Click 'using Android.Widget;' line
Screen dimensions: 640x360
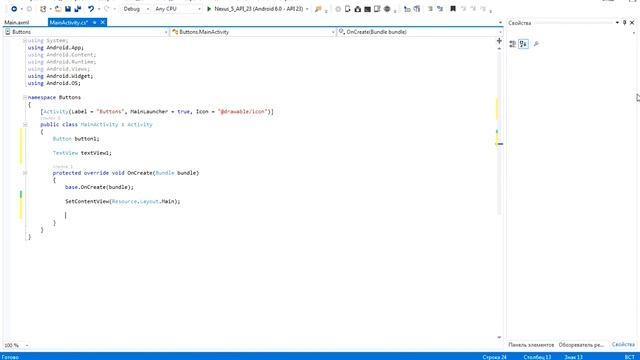point(60,76)
